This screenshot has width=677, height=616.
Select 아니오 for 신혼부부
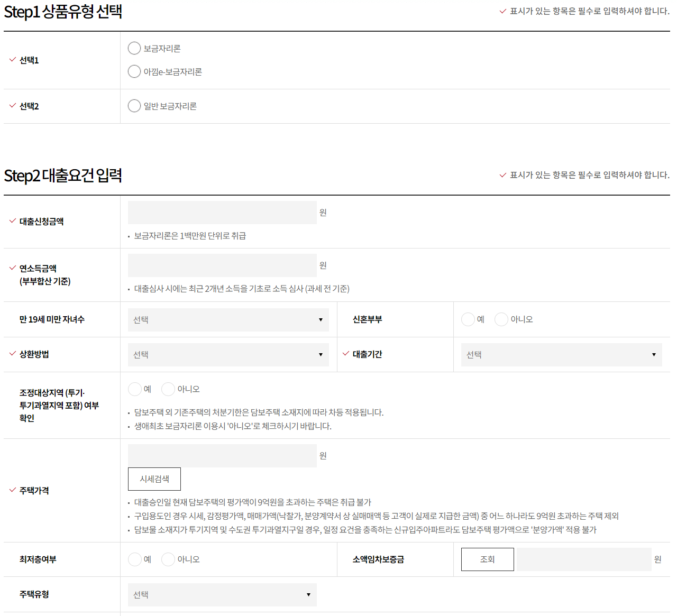coord(501,319)
